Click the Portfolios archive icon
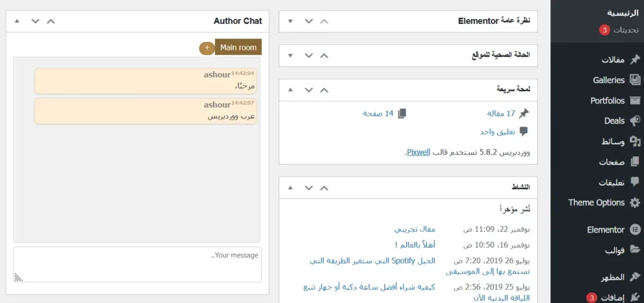The height and width of the screenshot is (303, 644). 635,101
